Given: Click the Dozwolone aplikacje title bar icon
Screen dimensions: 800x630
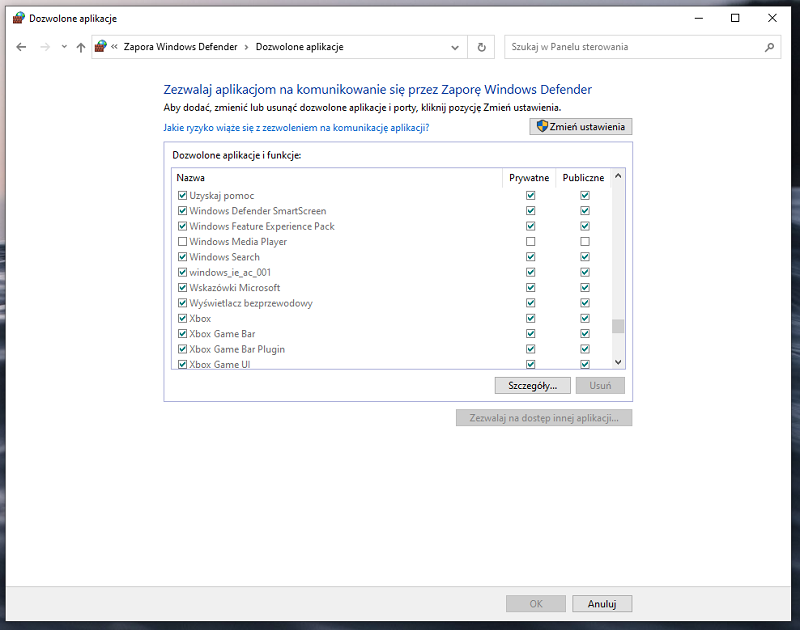Looking at the screenshot, I should click(x=19, y=18).
